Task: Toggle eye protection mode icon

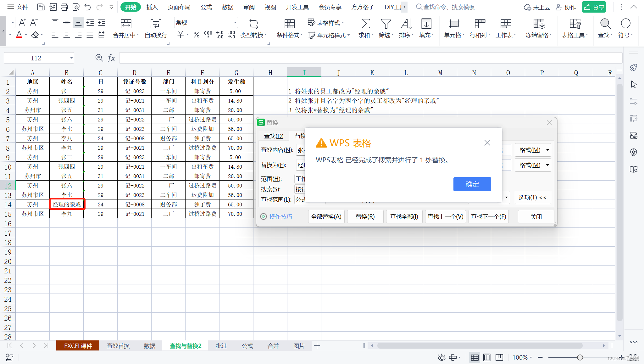Action: click(x=441, y=357)
